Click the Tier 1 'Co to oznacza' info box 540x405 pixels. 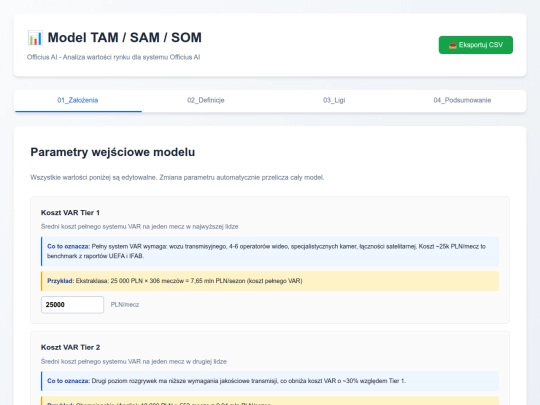(x=270, y=251)
